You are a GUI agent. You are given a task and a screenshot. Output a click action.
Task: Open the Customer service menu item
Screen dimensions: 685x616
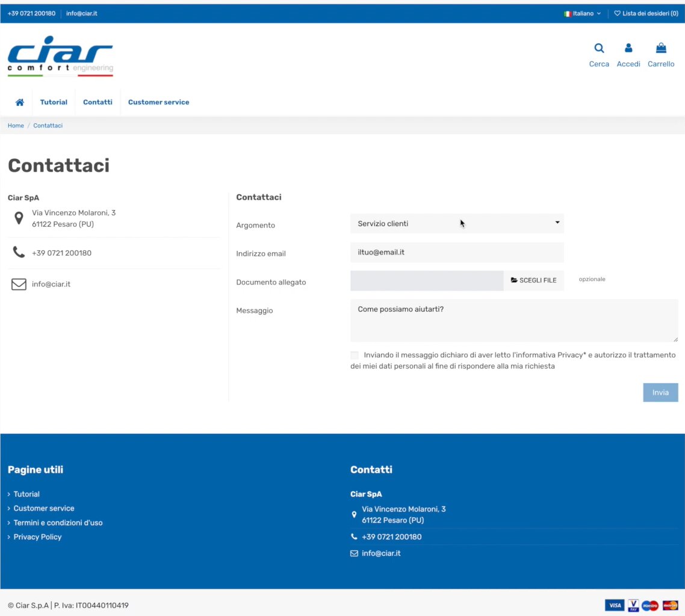(x=158, y=102)
